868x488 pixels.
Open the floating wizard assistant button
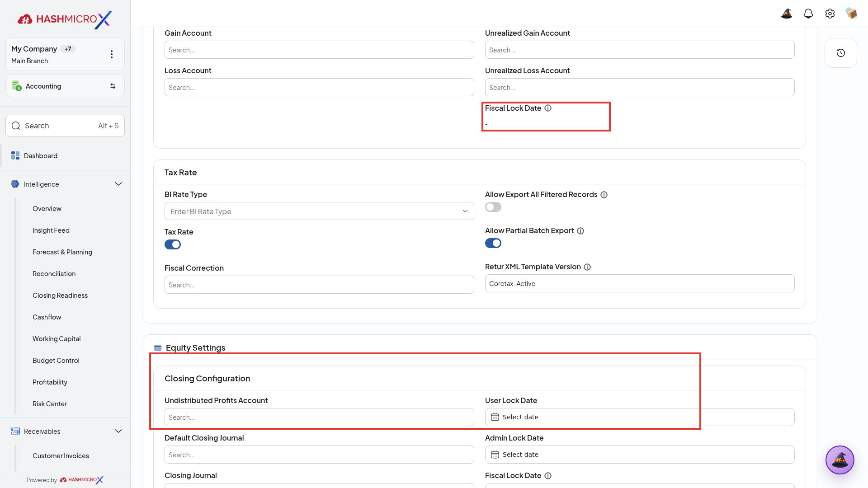(x=840, y=460)
